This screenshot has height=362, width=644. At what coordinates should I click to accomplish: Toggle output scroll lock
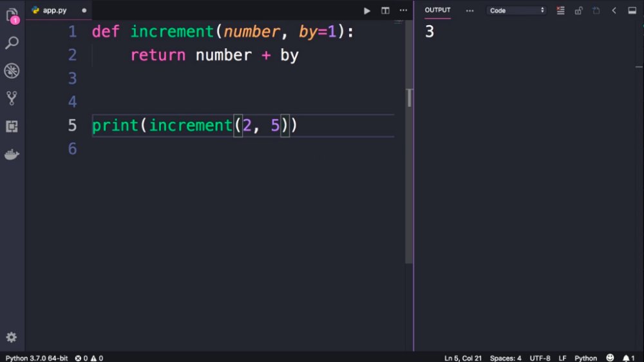pyautogui.click(x=578, y=11)
